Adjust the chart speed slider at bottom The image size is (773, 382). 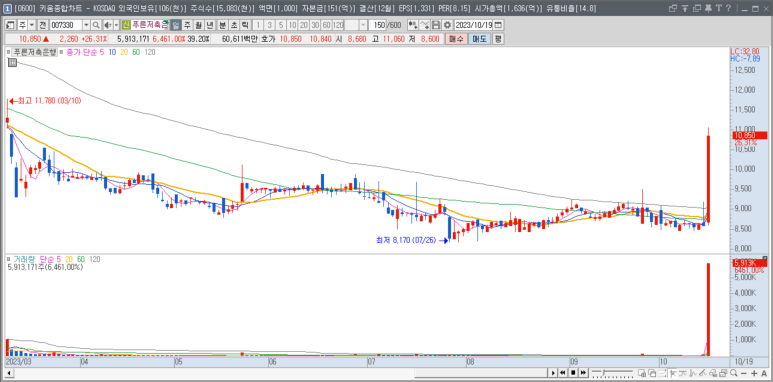point(613,373)
